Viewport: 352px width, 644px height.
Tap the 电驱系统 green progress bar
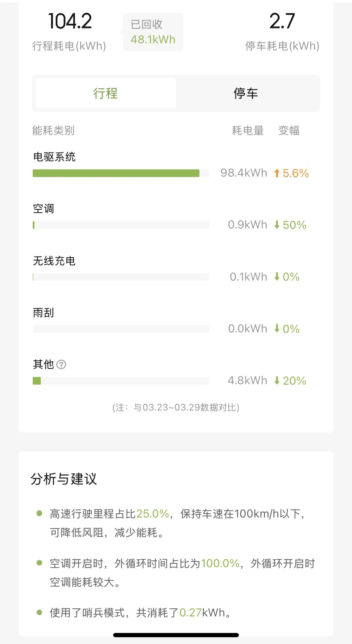click(x=116, y=173)
